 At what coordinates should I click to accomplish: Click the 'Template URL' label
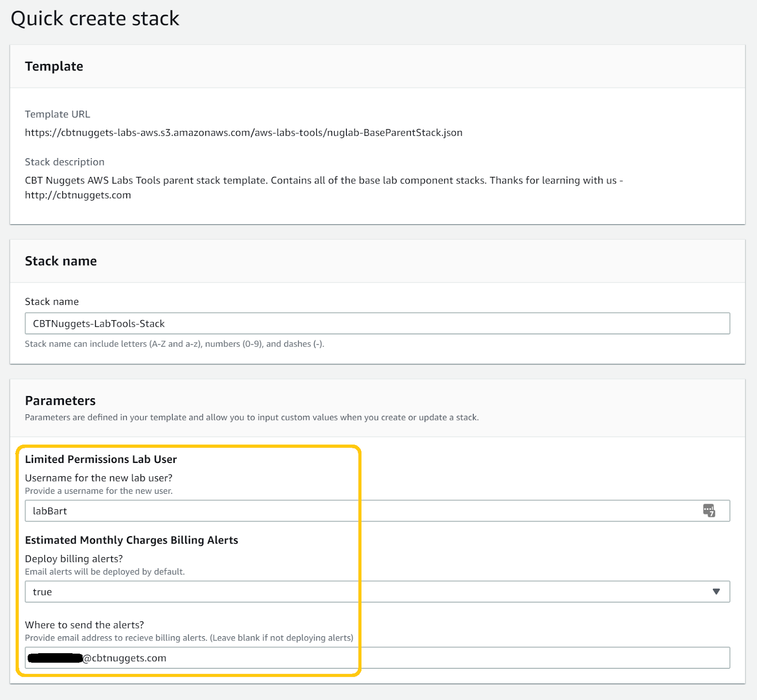57,114
